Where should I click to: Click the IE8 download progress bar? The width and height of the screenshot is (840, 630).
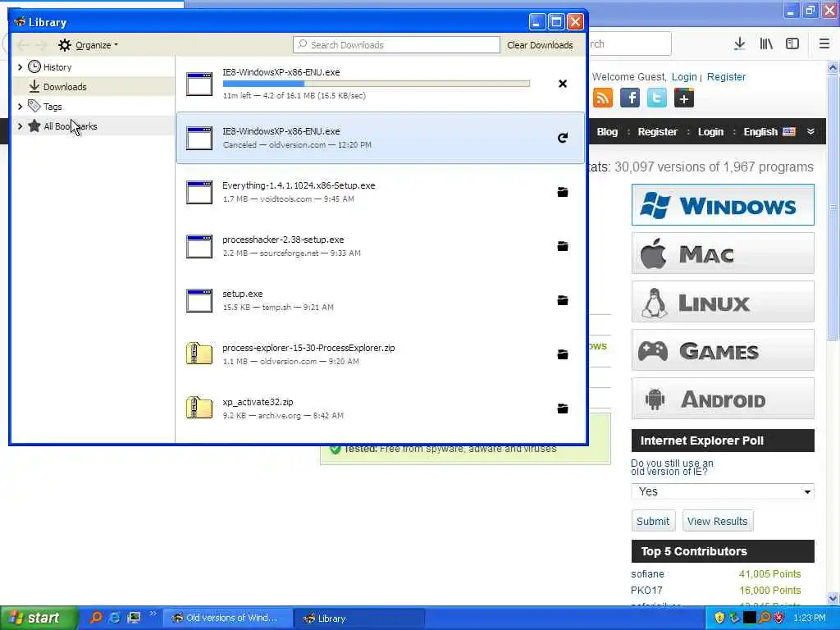coord(376,84)
